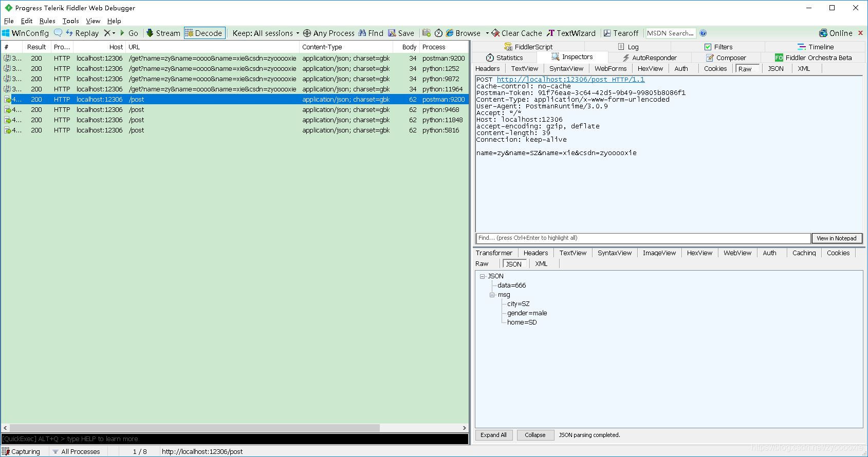
Task: Switch to the Timeline tab
Action: tap(815, 47)
